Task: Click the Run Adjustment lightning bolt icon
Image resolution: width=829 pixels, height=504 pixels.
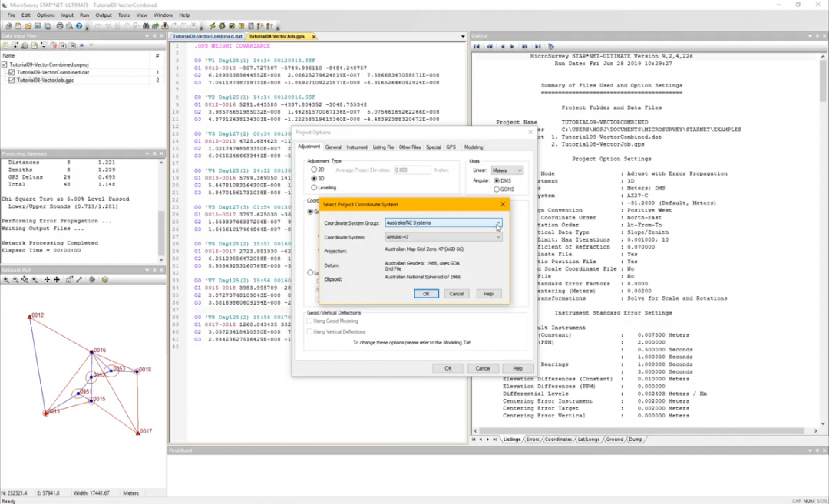Action: click(212, 26)
